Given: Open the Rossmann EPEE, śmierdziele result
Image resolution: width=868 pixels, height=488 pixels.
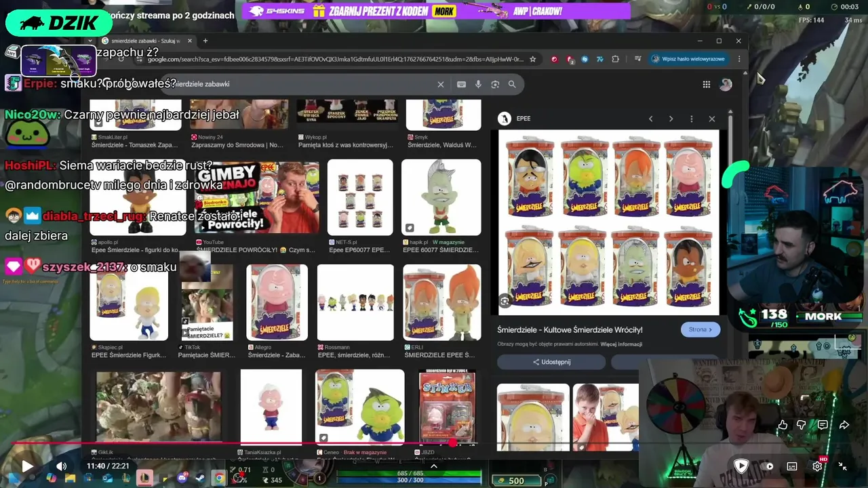Looking at the screenshot, I should [x=355, y=302].
